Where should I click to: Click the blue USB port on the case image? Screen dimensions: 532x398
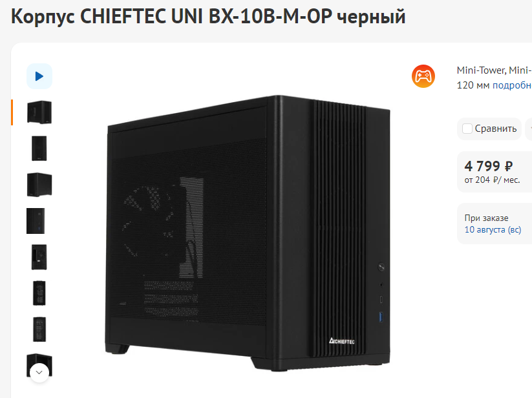(381, 317)
